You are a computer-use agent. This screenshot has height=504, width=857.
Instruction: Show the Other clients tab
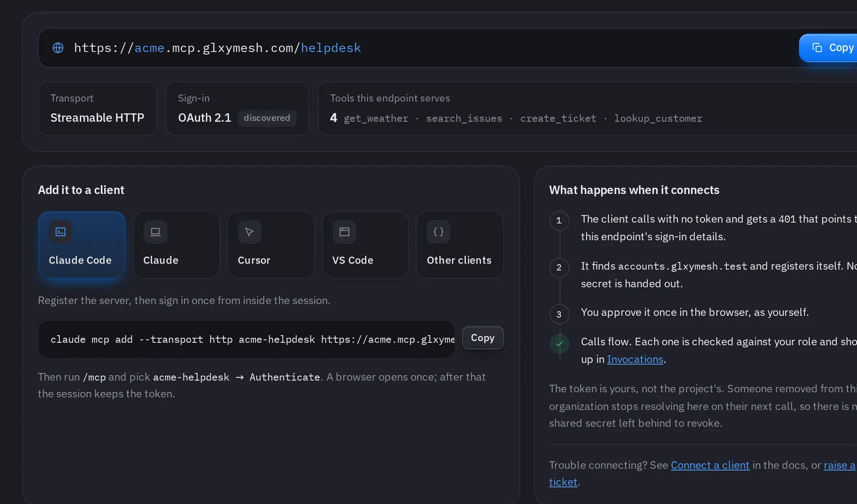point(460,245)
